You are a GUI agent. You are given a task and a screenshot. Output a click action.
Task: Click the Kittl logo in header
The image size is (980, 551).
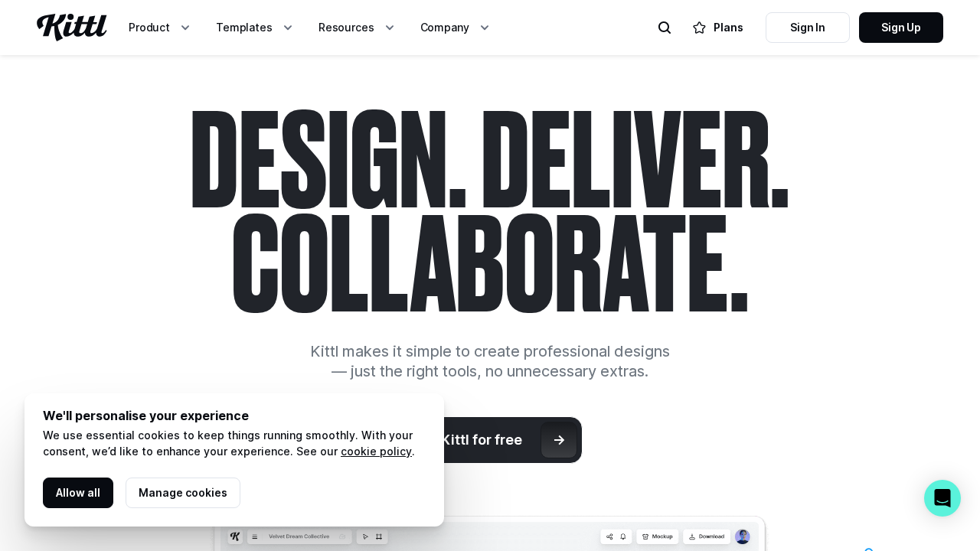(x=71, y=28)
